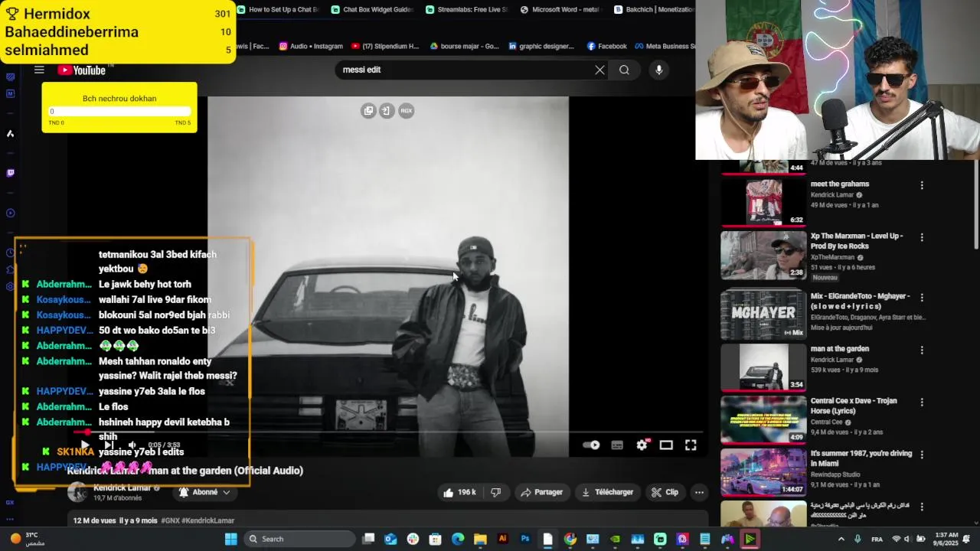The width and height of the screenshot is (980, 551).
Task: Open 'It's summer 1987, you're driving in Miami'
Action: 861,458
